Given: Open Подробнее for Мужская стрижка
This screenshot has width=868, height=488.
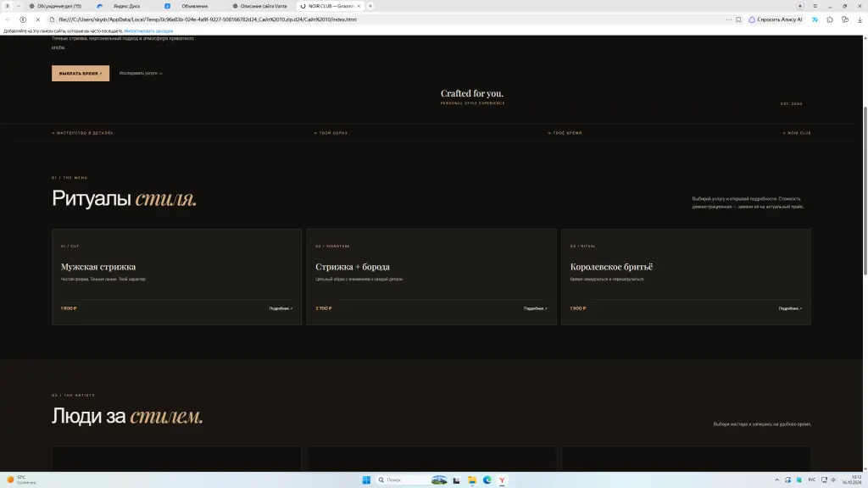Looking at the screenshot, I should click(281, 308).
